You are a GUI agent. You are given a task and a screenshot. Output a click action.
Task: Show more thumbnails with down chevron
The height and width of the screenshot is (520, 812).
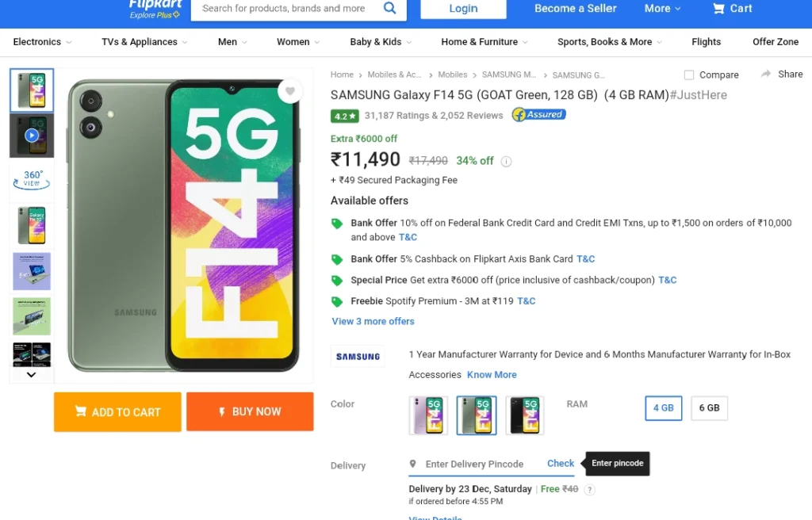31,374
